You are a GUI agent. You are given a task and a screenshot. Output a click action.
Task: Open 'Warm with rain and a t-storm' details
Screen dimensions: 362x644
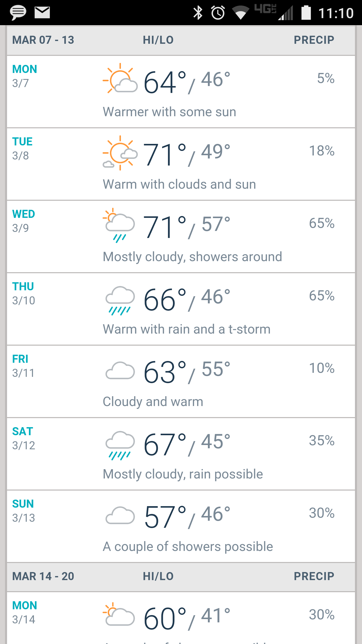click(187, 329)
